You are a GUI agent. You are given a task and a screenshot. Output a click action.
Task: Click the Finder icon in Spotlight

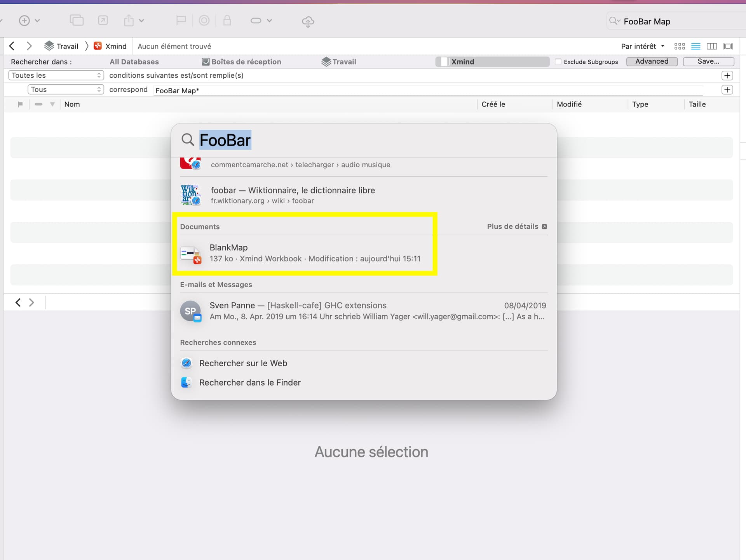coord(186,383)
